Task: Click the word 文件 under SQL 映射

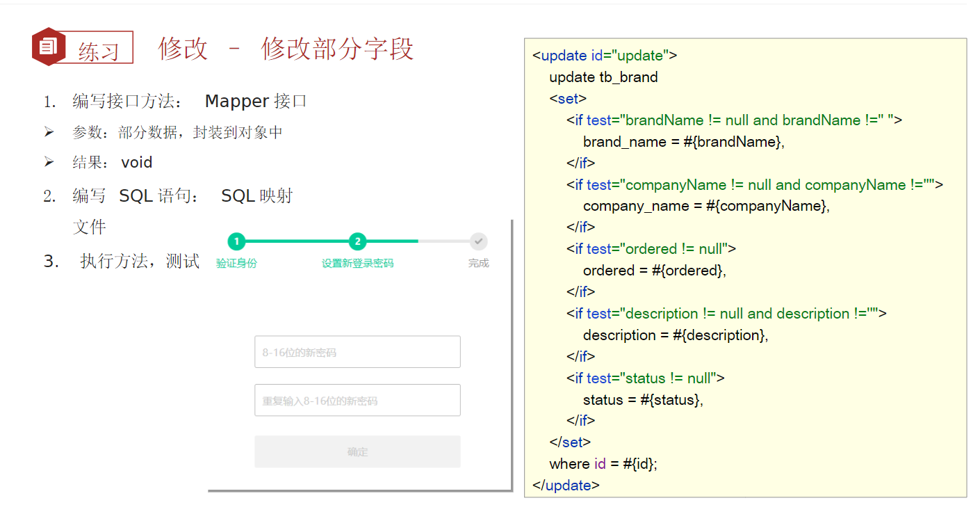Action: point(89,227)
